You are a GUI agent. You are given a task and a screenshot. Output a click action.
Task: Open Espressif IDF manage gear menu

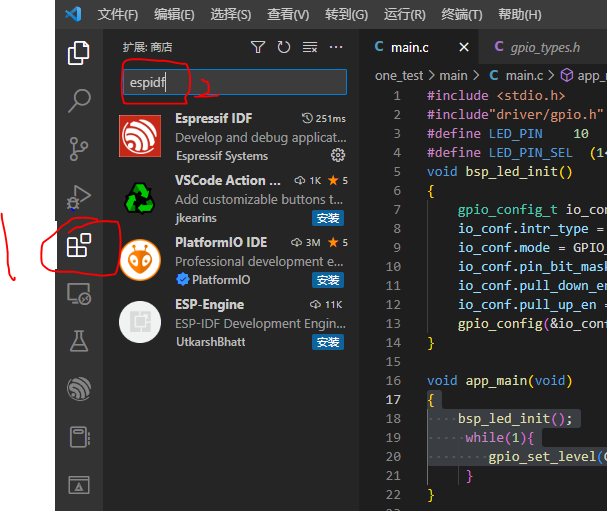pyautogui.click(x=338, y=156)
